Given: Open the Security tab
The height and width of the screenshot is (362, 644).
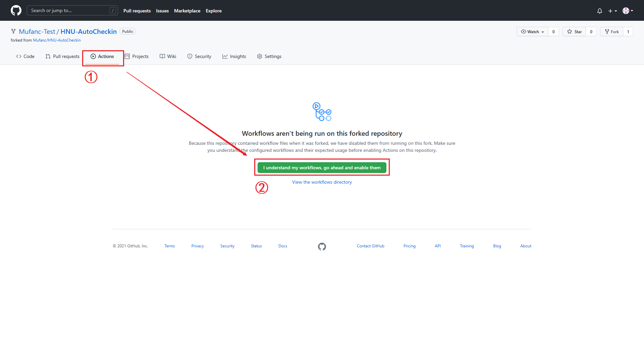Looking at the screenshot, I should pos(199,56).
